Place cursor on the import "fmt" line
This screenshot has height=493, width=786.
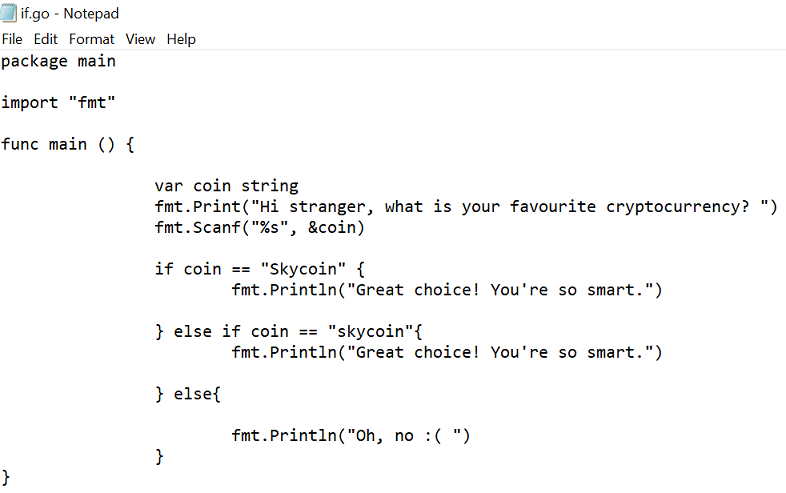[x=58, y=103]
